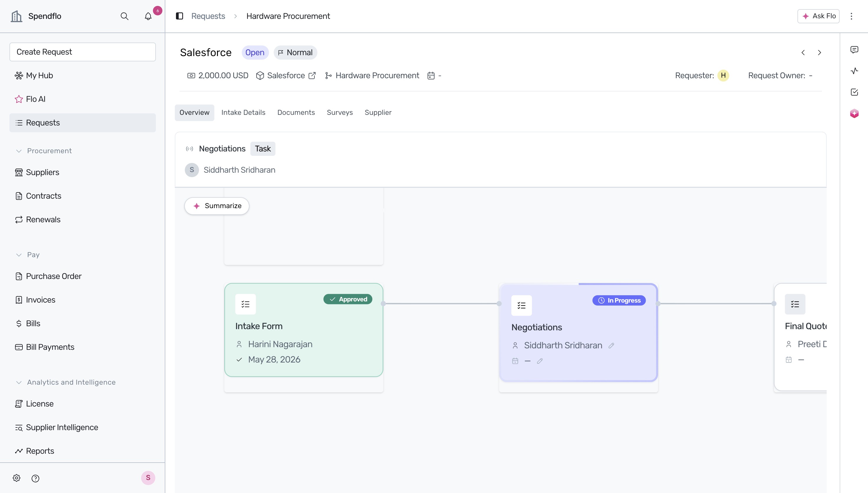The height and width of the screenshot is (493, 868).
Task: Open Contracts page
Action: click(83, 196)
